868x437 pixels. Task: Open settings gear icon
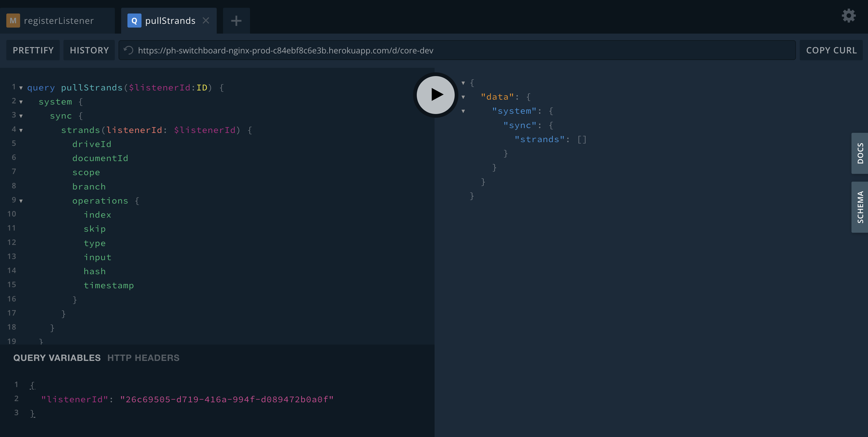pyautogui.click(x=848, y=16)
